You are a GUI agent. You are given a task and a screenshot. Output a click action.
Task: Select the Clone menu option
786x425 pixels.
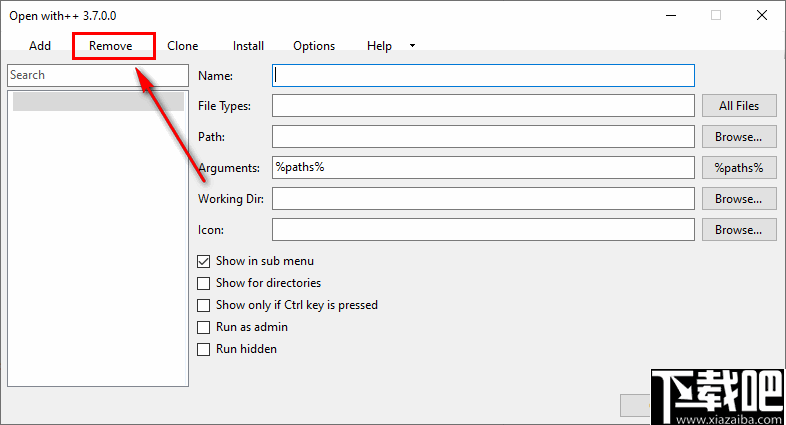click(x=183, y=46)
